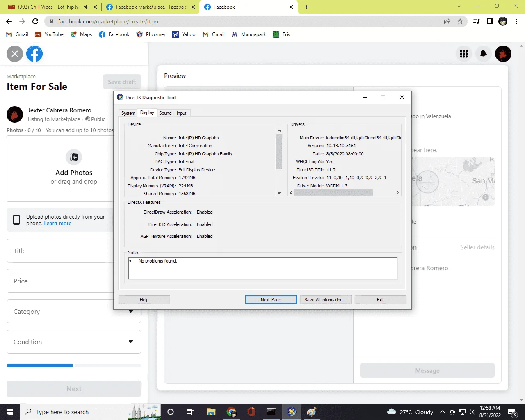
Task: Click the Next Page button
Action: (271, 300)
